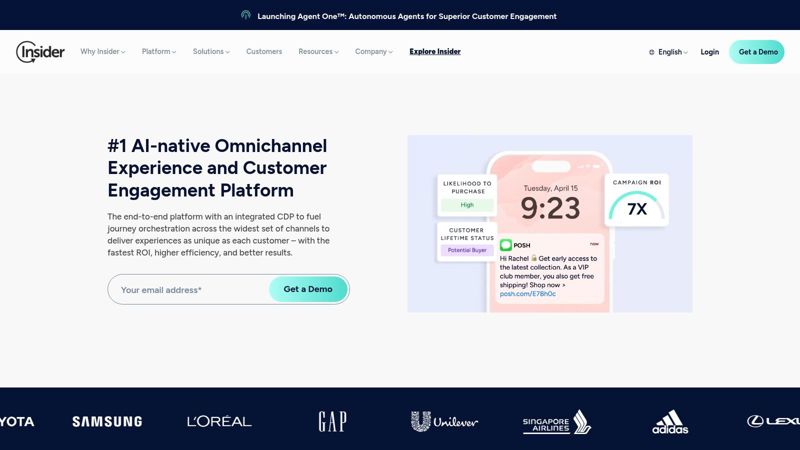Click the L'Oréal brand logo
Screen dimensions: 800x450
coord(219,422)
